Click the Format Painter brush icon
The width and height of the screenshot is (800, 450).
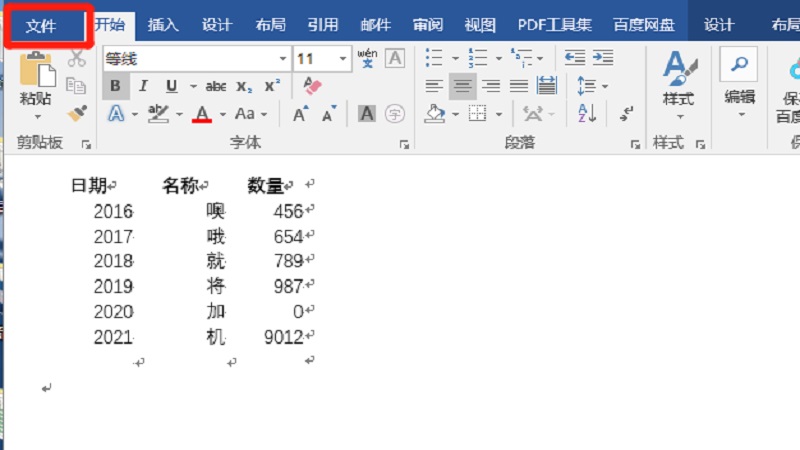point(77,113)
